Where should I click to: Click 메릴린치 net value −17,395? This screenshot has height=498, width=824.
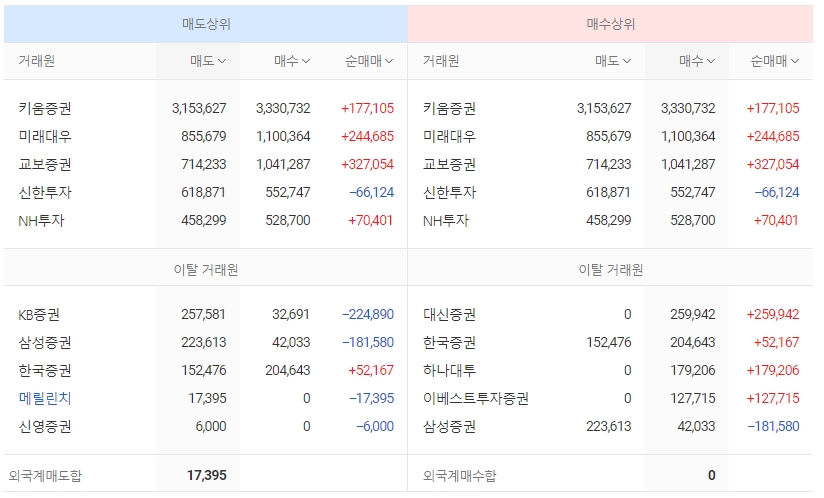point(372,398)
